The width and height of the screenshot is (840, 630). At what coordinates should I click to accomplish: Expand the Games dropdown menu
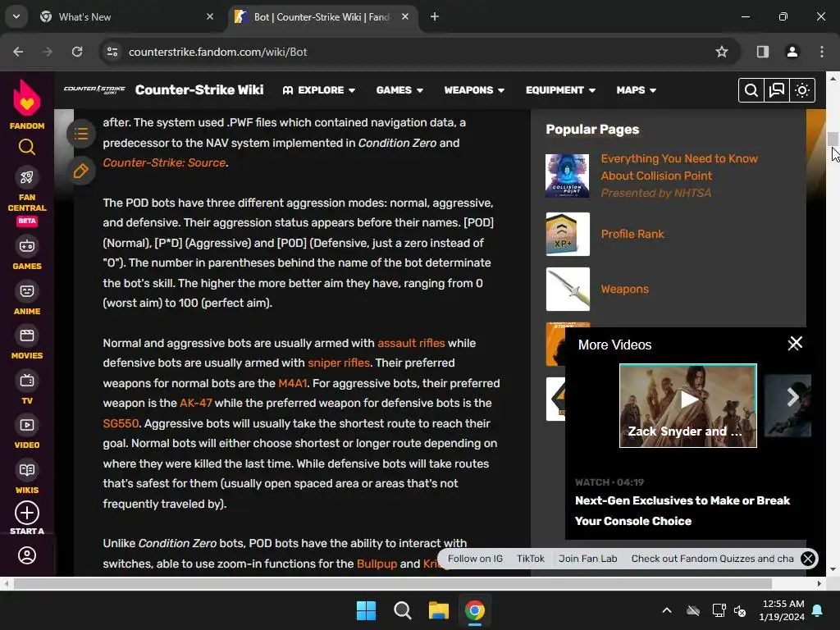(x=399, y=90)
